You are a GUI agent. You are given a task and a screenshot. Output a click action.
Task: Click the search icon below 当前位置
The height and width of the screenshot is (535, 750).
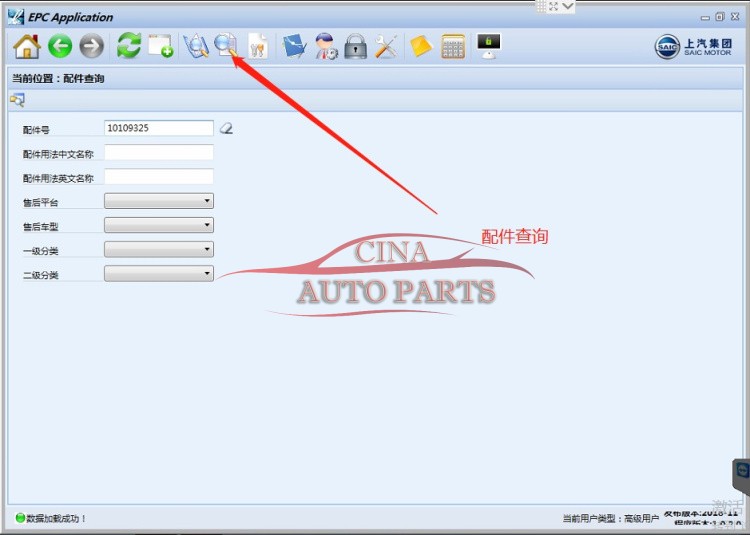pos(17,100)
